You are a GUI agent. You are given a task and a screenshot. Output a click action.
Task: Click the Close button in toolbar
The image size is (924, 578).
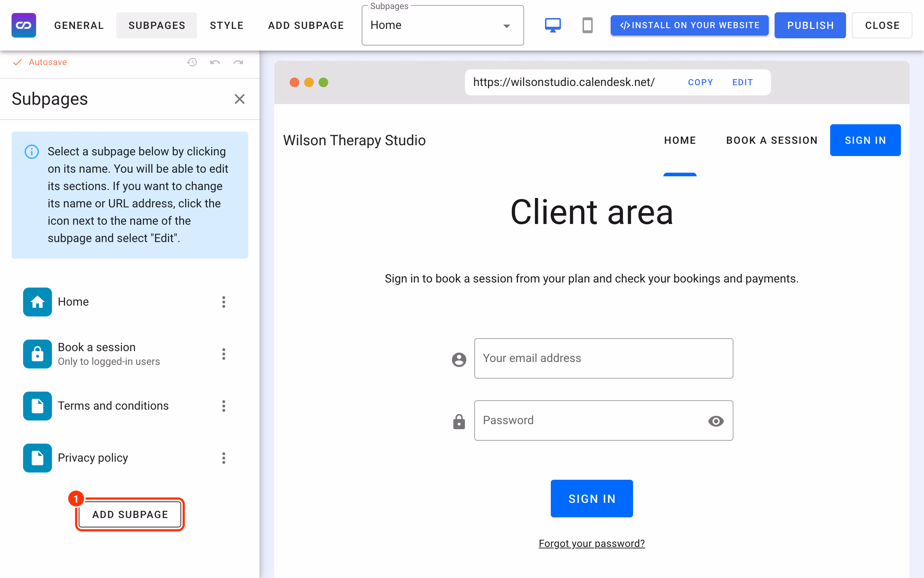882,25
